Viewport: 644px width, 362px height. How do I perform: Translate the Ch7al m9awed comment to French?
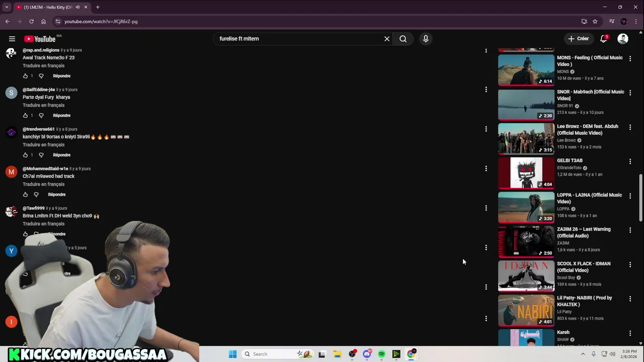click(43, 184)
